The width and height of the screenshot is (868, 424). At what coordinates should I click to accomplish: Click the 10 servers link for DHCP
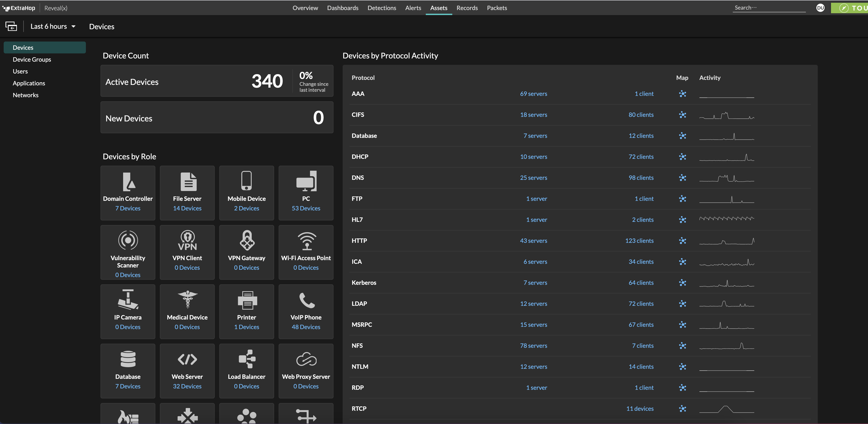tap(533, 157)
